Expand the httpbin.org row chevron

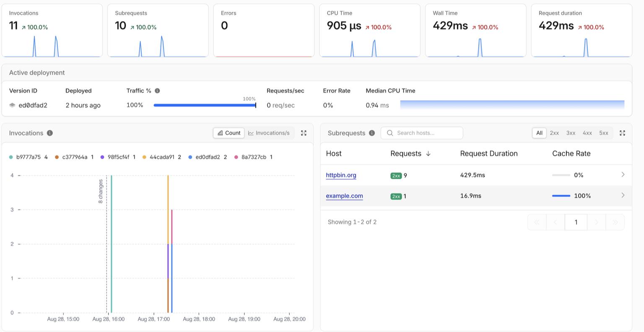(x=623, y=175)
